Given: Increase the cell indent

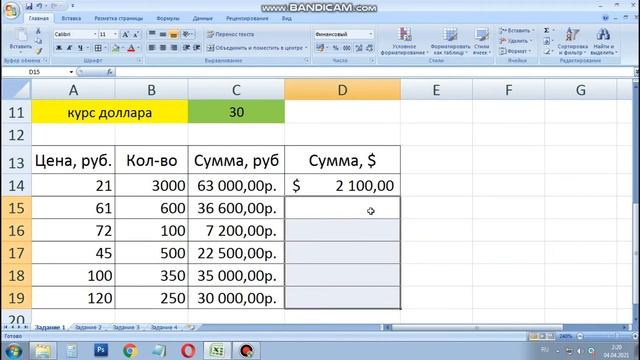Looking at the screenshot, I should click(x=197, y=48).
